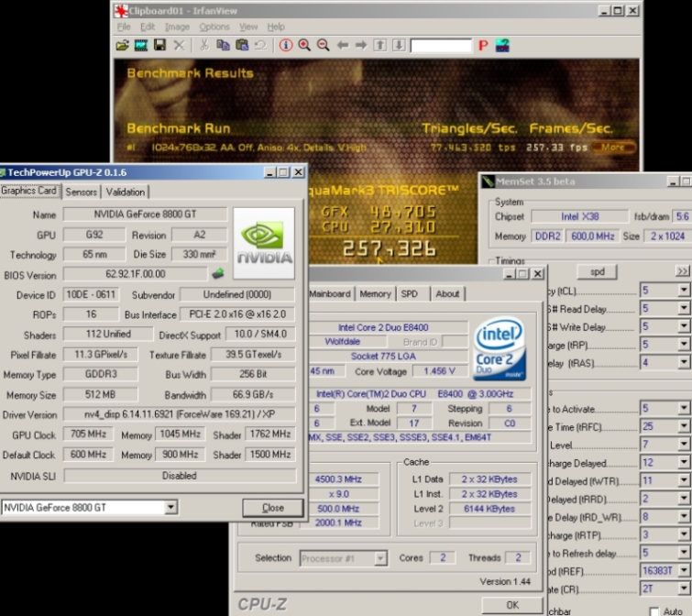Click the spd button in MemSet

[597, 271]
